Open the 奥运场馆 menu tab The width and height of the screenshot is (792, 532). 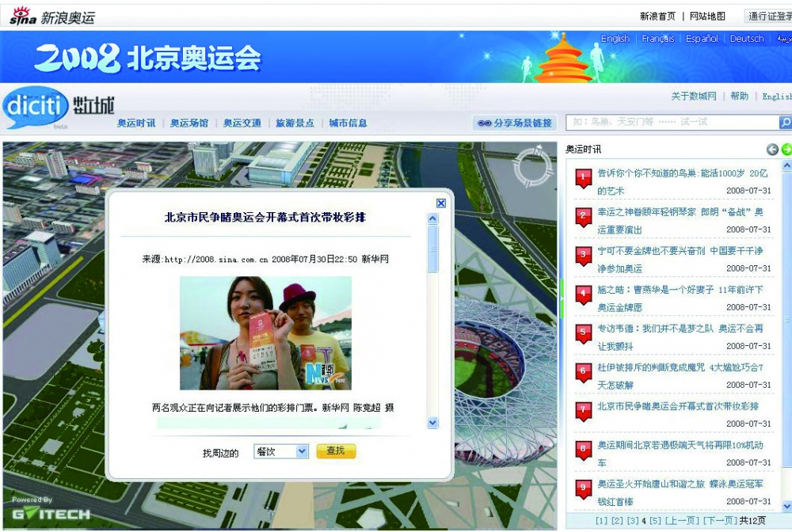(x=189, y=123)
